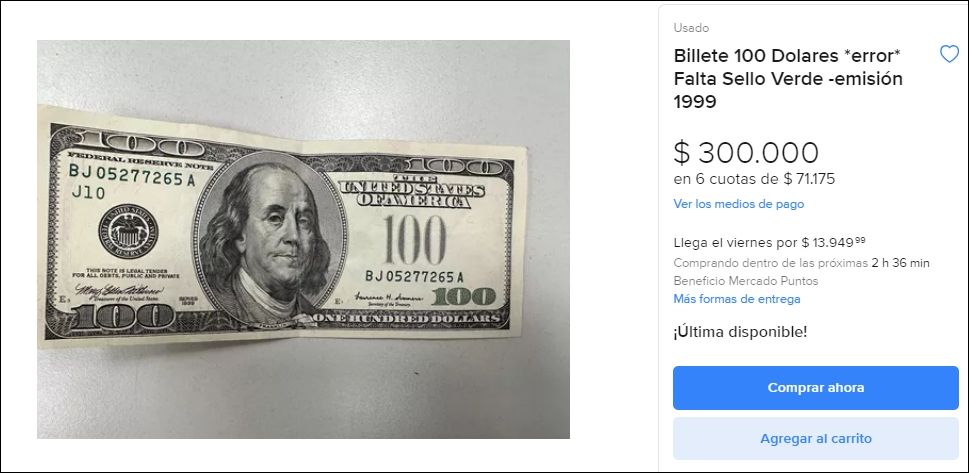Click the large gray 100 numeral in bill center

pyautogui.click(x=415, y=240)
